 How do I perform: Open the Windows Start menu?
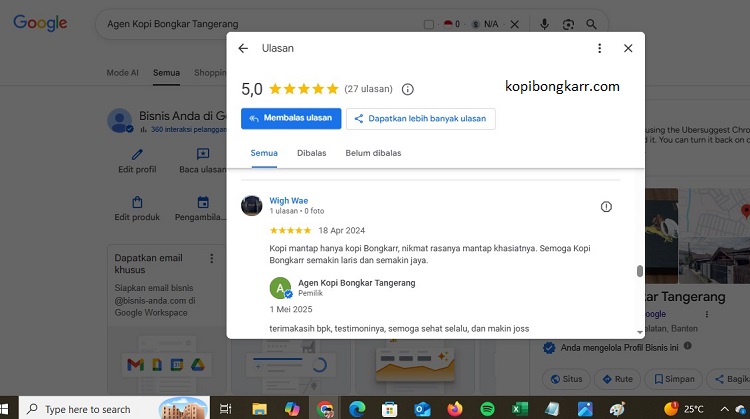pos(4,409)
